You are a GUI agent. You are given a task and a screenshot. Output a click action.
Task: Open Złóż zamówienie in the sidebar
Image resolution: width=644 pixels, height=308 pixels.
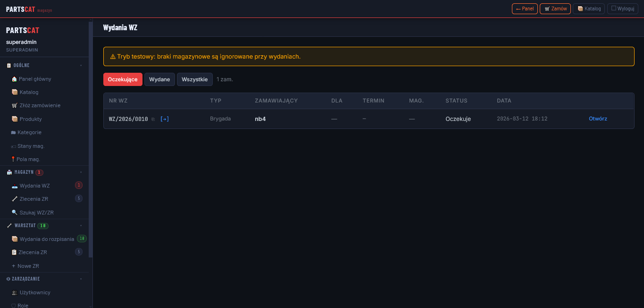40,105
